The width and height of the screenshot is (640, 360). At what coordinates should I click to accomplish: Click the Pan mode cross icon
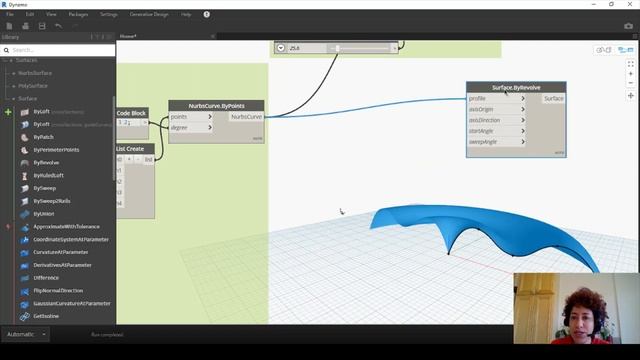(631, 96)
